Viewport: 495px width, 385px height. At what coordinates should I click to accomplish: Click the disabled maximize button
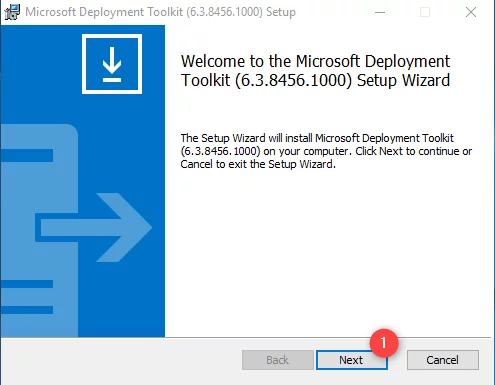425,12
